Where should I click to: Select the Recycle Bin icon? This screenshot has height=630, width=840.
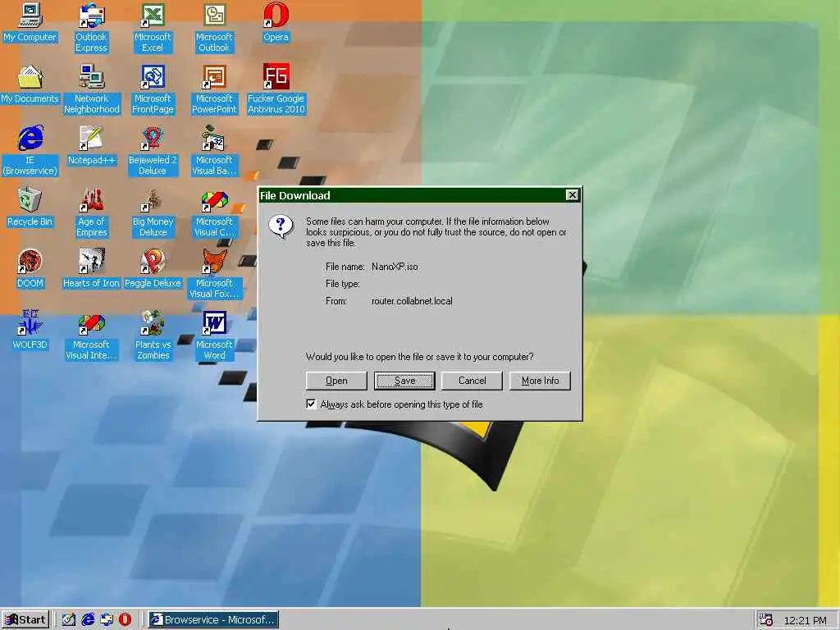point(30,208)
